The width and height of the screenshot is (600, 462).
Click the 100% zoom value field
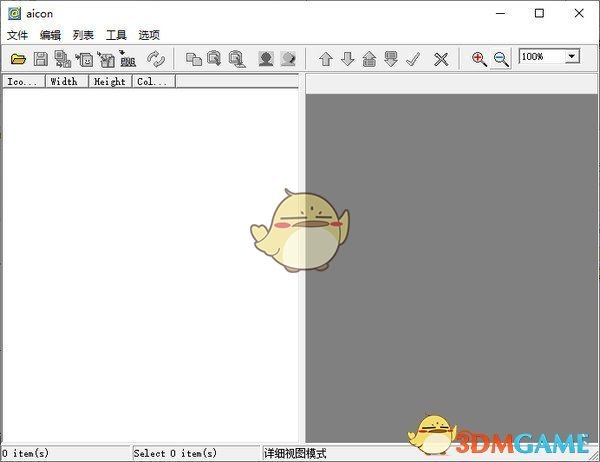[x=542, y=57]
